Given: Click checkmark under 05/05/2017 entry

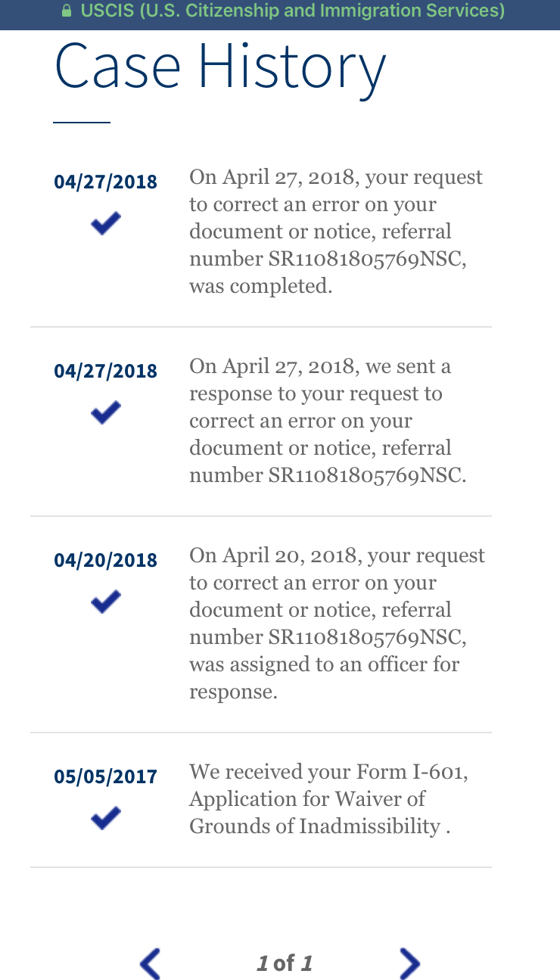Looking at the screenshot, I should coord(105,818).
